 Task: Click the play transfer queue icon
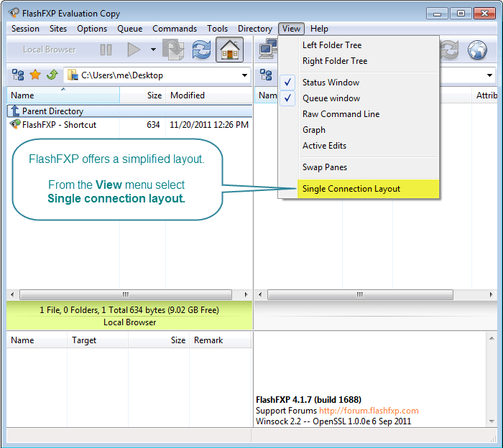134,50
